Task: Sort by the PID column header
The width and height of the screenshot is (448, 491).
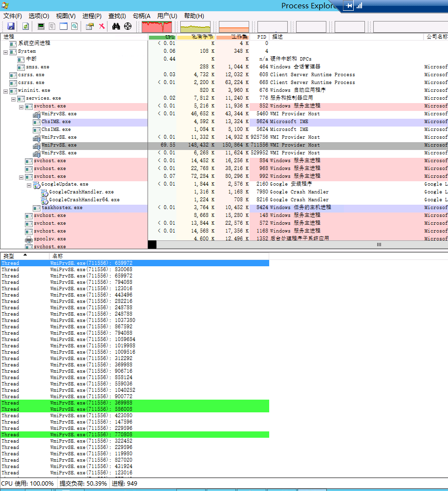Action: [x=260, y=37]
